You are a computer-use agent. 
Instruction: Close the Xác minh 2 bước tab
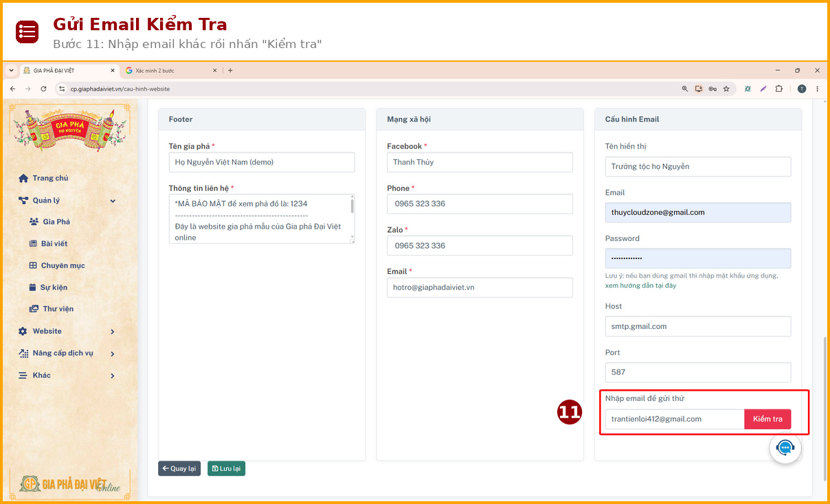point(215,71)
